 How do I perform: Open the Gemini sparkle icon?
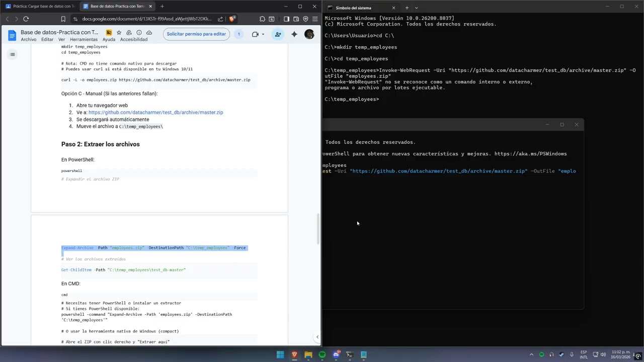(294, 34)
